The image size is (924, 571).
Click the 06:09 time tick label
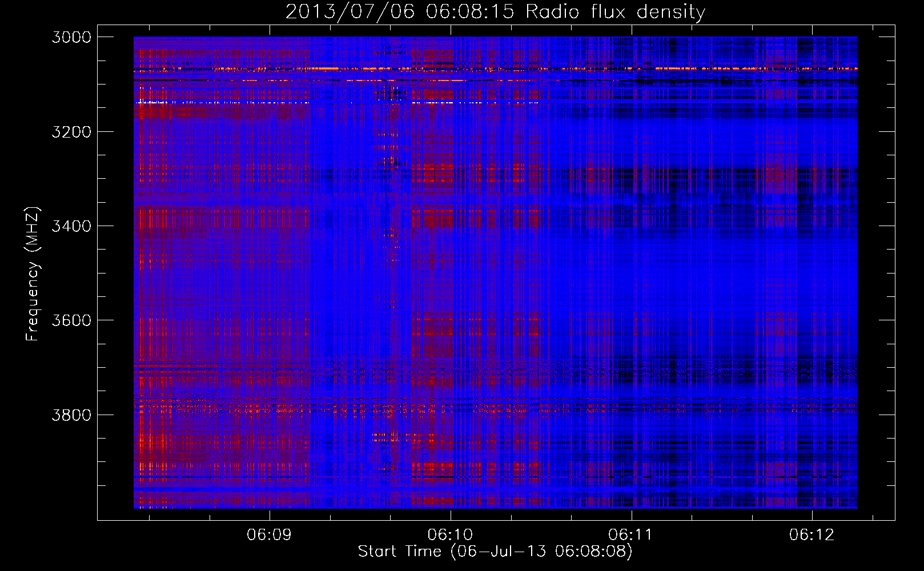pos(269,535)
